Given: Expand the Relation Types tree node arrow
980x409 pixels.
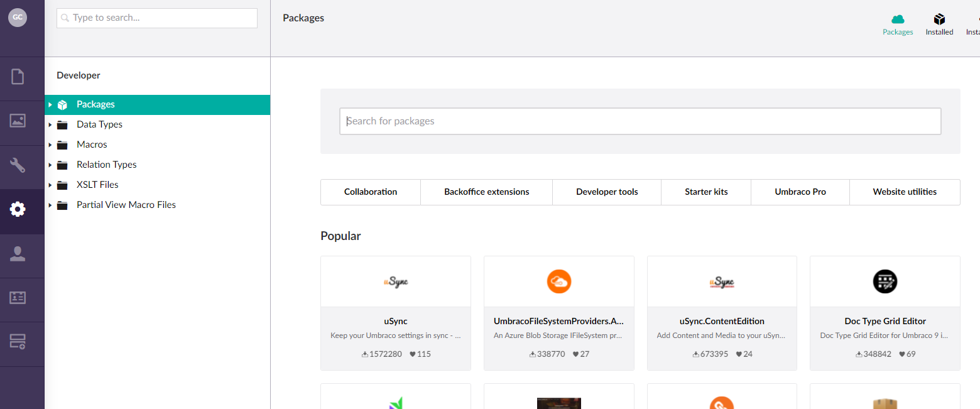Looking at the screenshot, I should pyautogui.click(x=50, y=165).
